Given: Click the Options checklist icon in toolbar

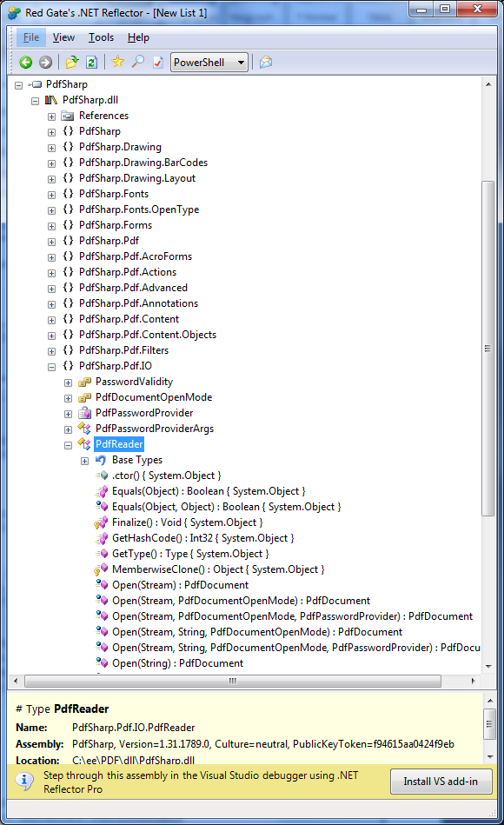Looking at the screenshot, I should click(x=158, y=63).
